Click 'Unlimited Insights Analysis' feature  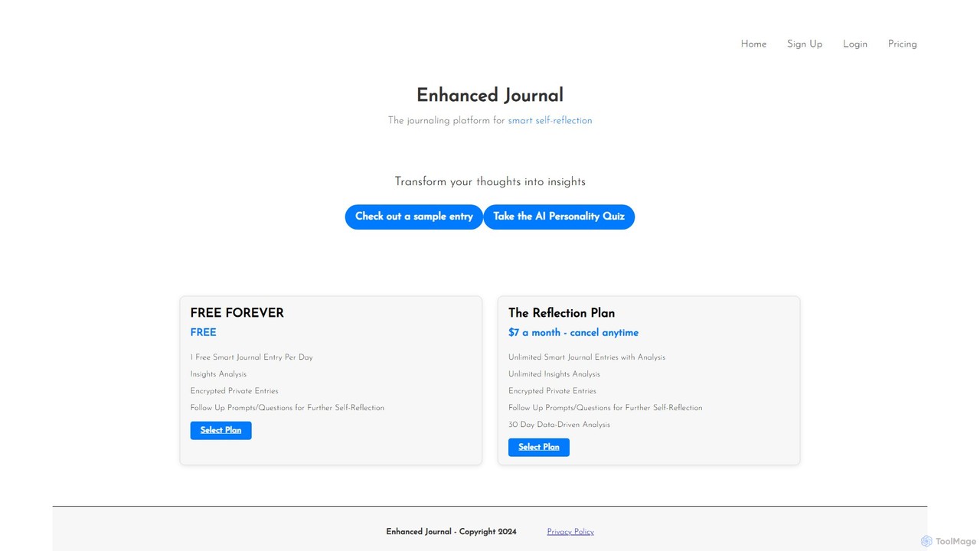click(554, 374)
